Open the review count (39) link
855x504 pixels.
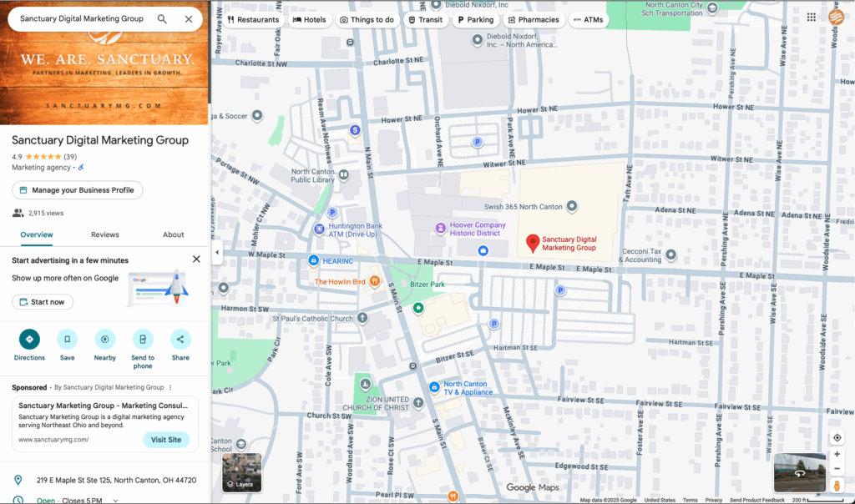click(x=70, y=157)
